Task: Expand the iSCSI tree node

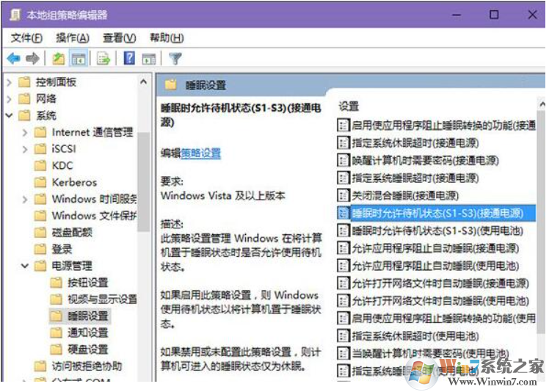Action: tap(25, 149)
